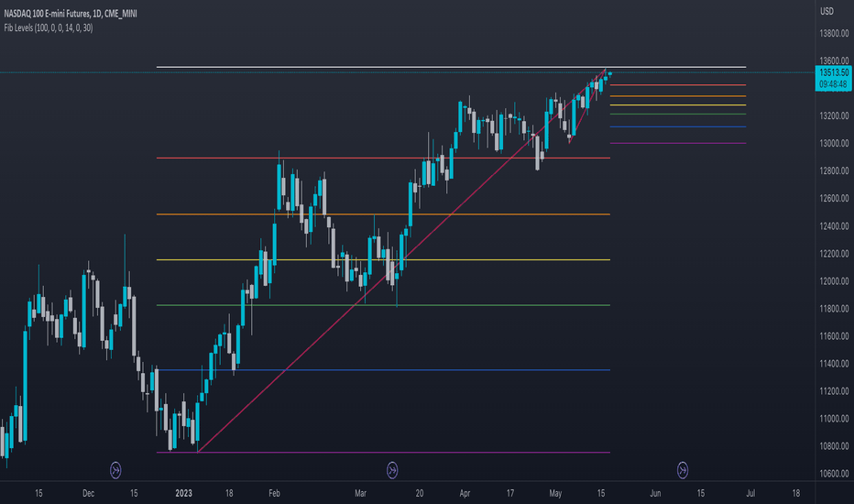Click the 13000.00 price axis label
The width and height of the screenshot is (854, 504).
coord(835,143)
